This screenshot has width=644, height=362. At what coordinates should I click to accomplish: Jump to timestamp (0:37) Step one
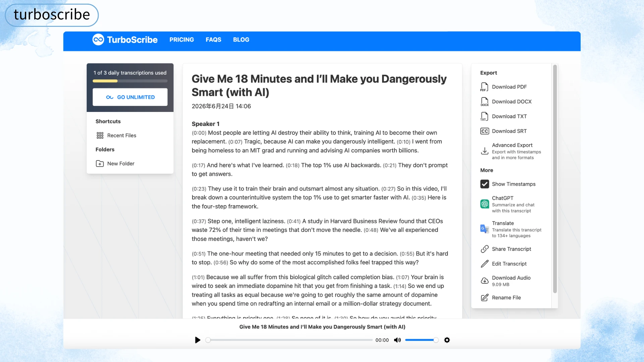pos(199,221)
